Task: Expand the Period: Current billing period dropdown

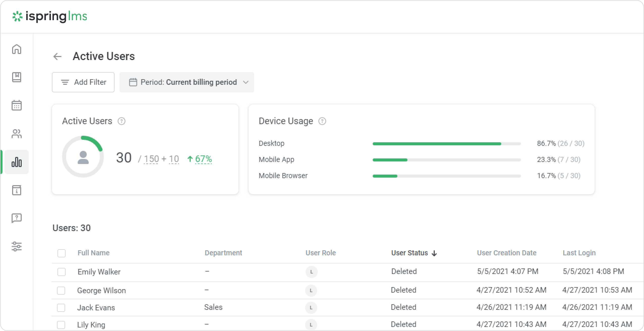Action: coord(187,82)
